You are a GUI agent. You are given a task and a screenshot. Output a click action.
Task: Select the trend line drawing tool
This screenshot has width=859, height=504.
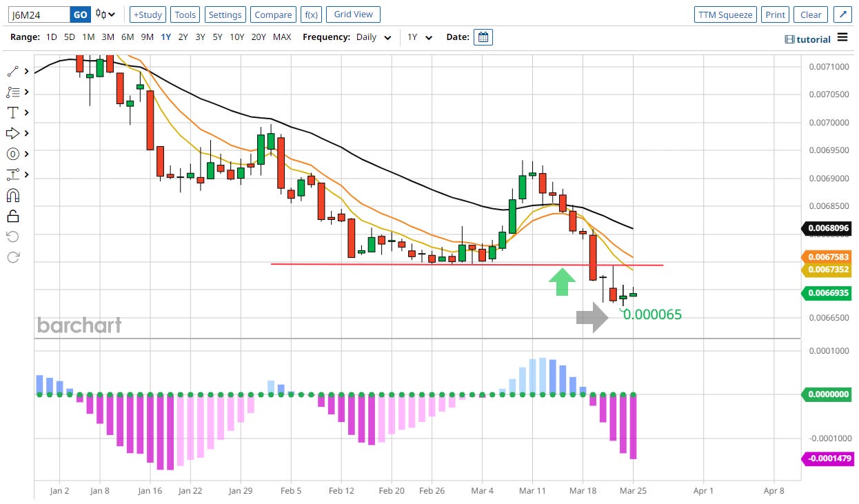click(x=12, y=71)
